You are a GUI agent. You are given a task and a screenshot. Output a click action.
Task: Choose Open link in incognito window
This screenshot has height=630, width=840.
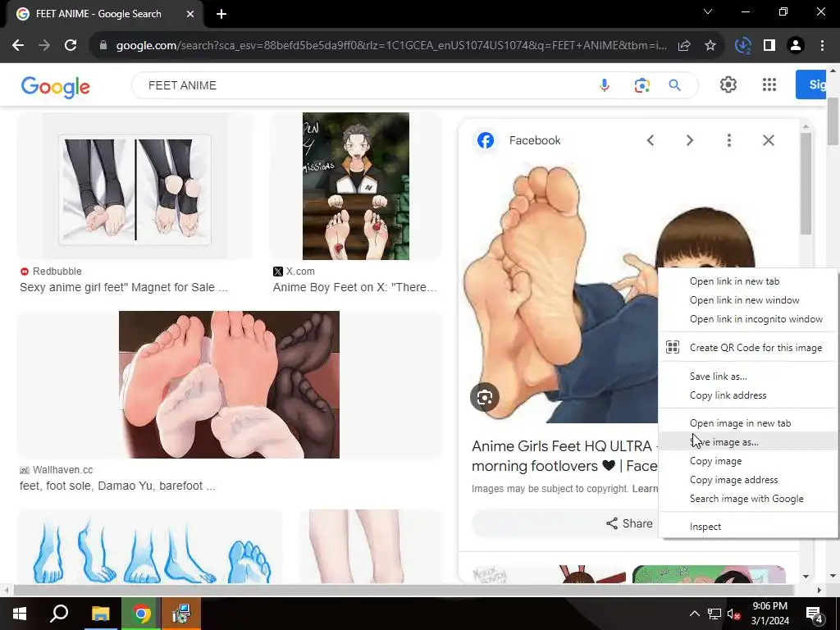pos(748,319)
